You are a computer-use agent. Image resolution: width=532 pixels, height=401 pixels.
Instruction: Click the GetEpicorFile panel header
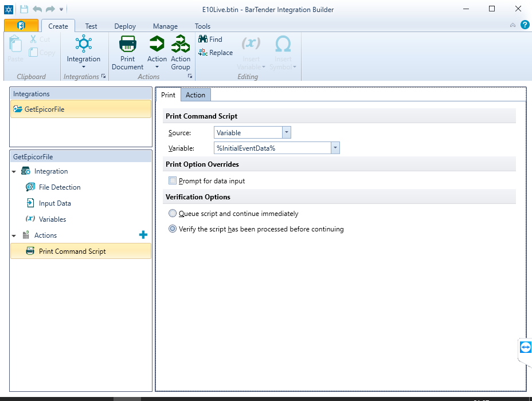(81, 156)
